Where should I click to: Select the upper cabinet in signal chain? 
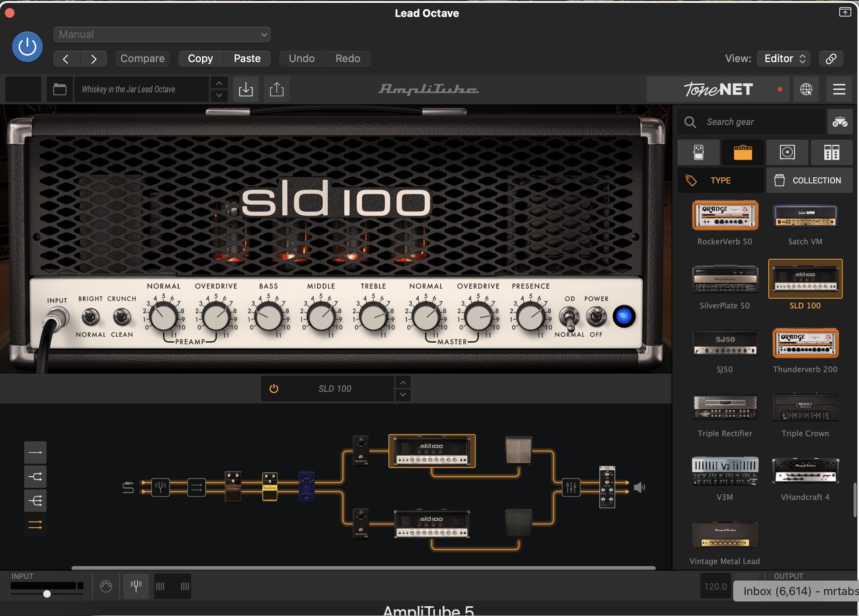[519, 450]
